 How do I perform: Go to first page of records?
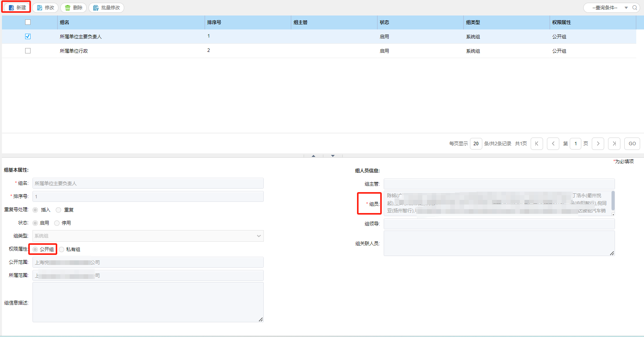click(536, 144)
